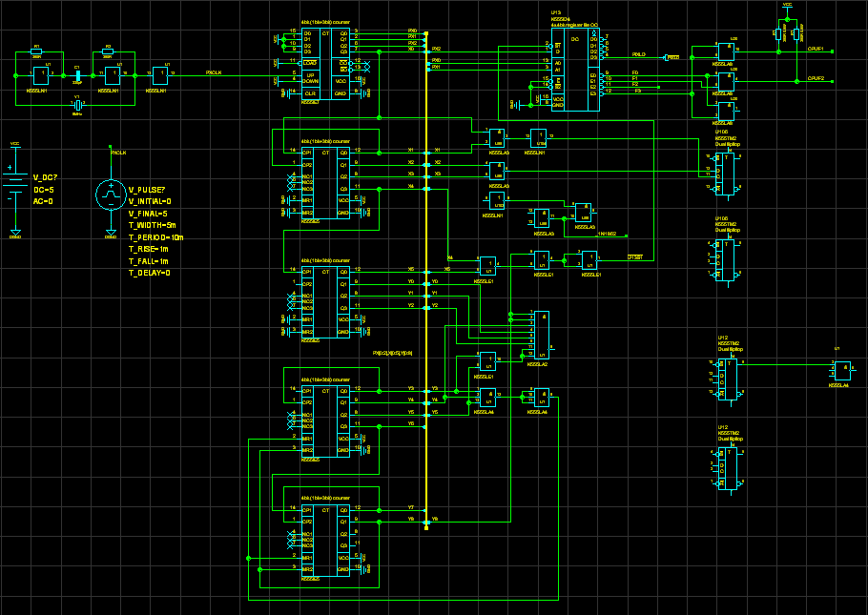Select the lone gate at far right

pos(842,370)
